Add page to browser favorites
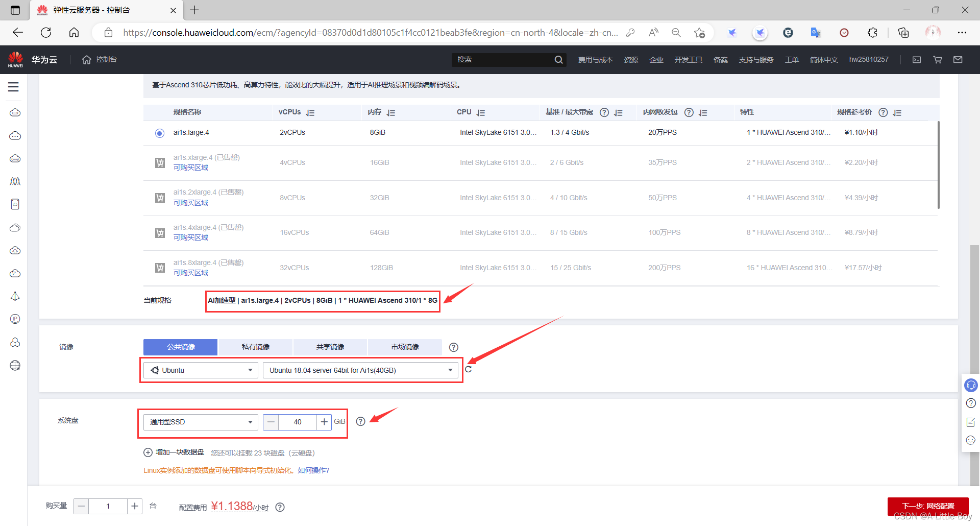This screenshot has height=526, width=980. pyautogui.click(x=699, y=33)
